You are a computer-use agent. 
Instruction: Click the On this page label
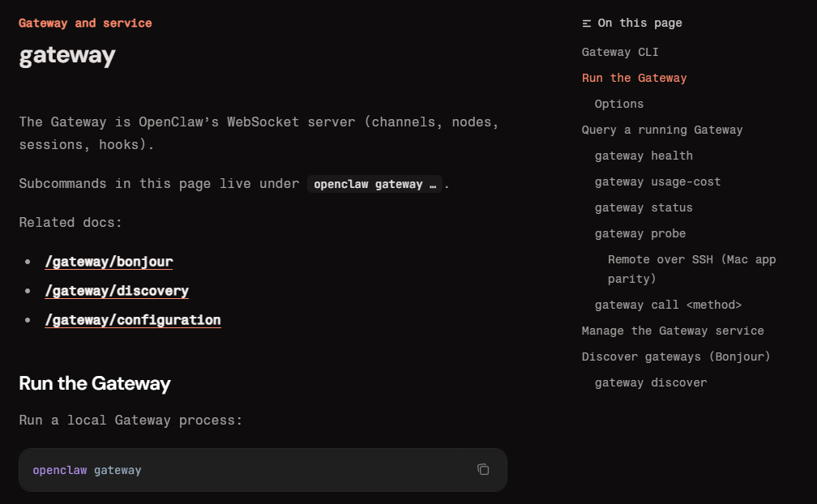coord(639,23)
